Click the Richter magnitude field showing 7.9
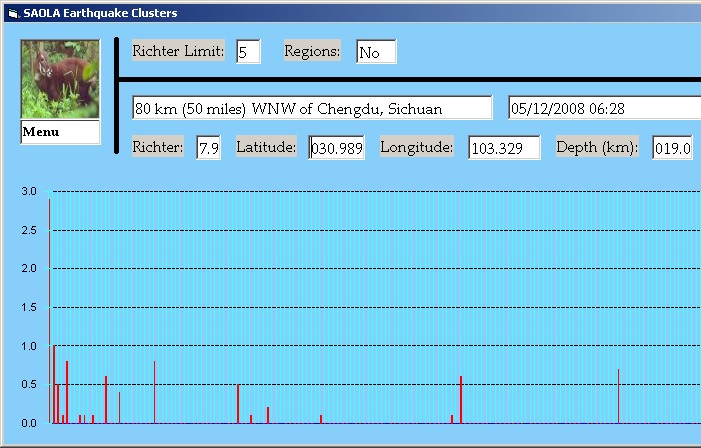Image resolution: width=701 pixels, height=448 pixels. tap(208, 148)
